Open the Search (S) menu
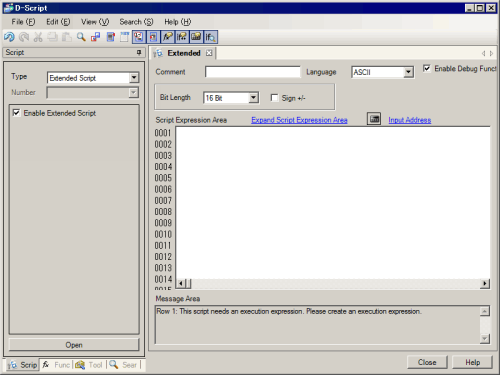This screenshot has height=375, width=500. click(136, 22)
